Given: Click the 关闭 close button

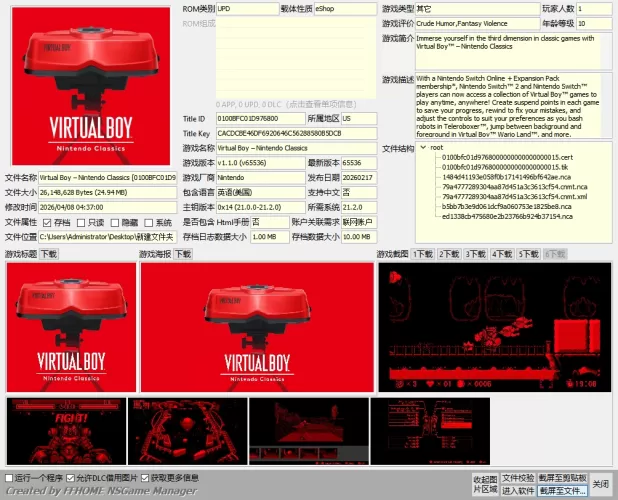Looking at the screenshot, I should [601, 484].
